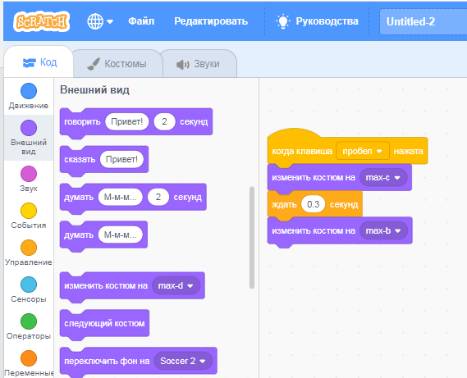This screenshot has height=378, width=467.
Task: Select the Внешний вид category circle
Action: coord(29,128)
